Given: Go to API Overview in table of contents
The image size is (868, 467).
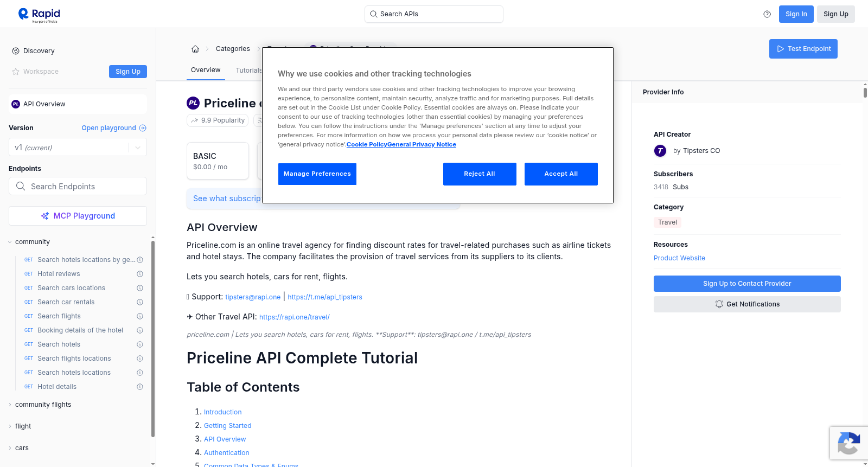Looking at the screenshot, I should 225,439.
